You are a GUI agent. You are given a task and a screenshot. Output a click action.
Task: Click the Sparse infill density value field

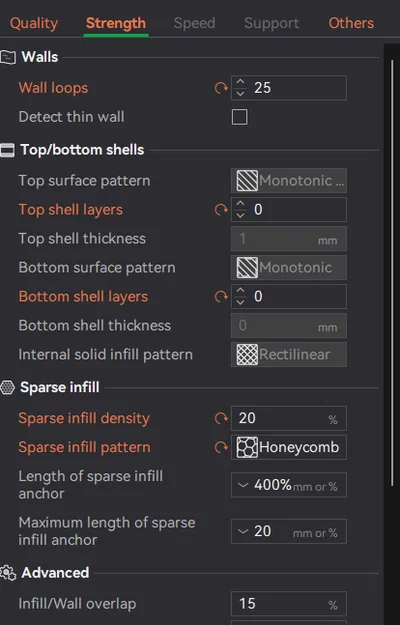(x=289, y=418)
